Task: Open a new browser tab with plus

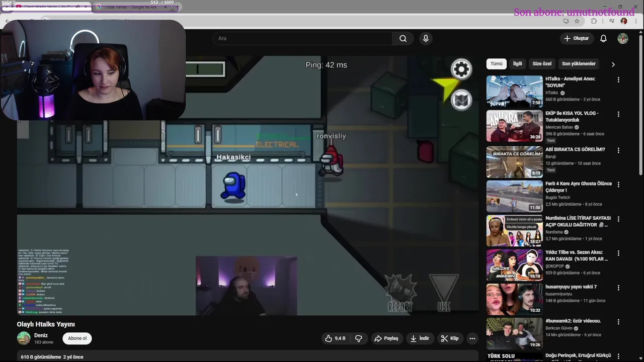Action: 178,7
